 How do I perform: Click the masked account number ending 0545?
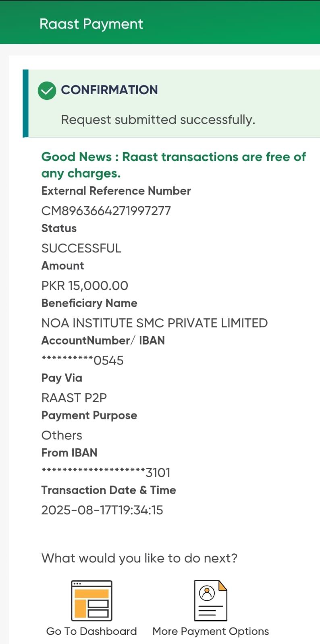click(82, 360)
